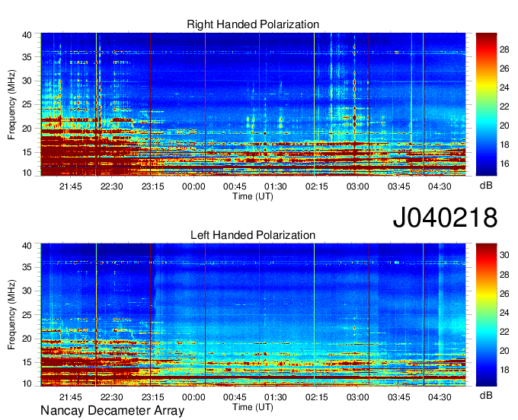Click the 40 MHz tick of Left Handed plot
Image resolution: width=518 pixels, height=420 pixels.
(27, 246)
